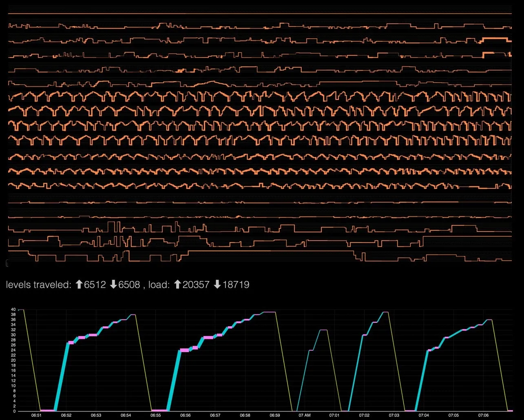This screenshot has width=524, height=420.
Task: Select the 'load:' label
Action: 159,285
